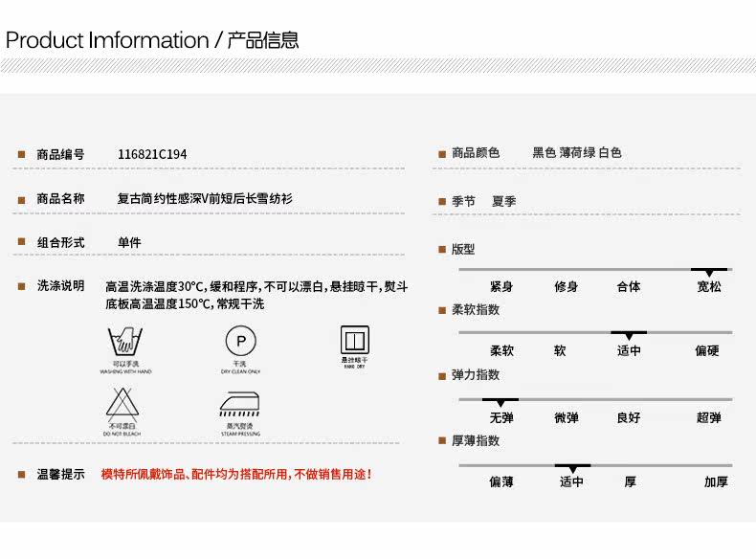Click the thickness label 加厚

(716, 481)
